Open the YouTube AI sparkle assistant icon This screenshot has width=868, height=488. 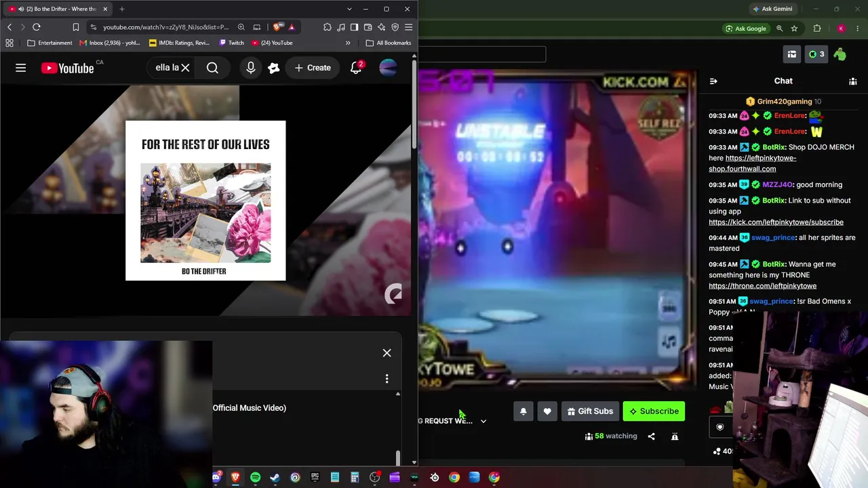click(x=274, y=68)
